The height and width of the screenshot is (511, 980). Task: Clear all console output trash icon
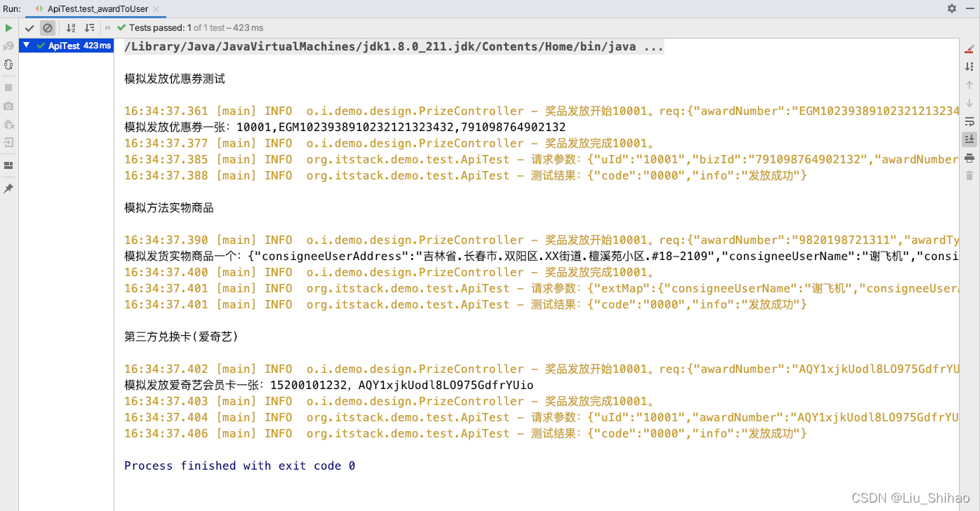(969, 176)
